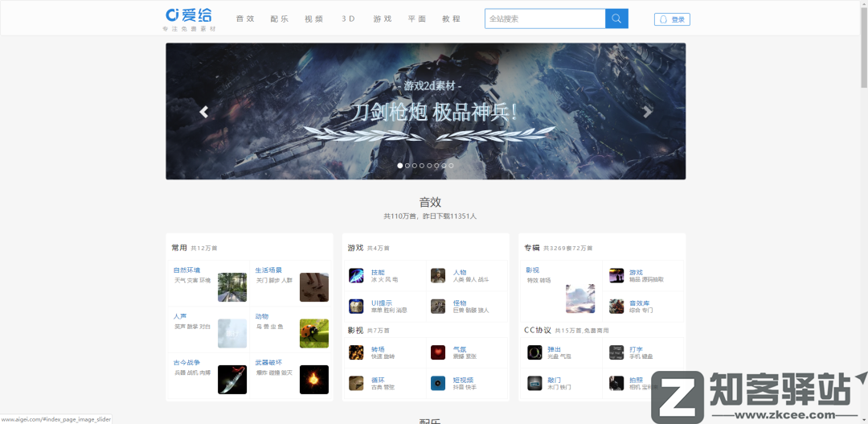
Task: Open the 古今战争 link
Action: (x=186, y=363)
